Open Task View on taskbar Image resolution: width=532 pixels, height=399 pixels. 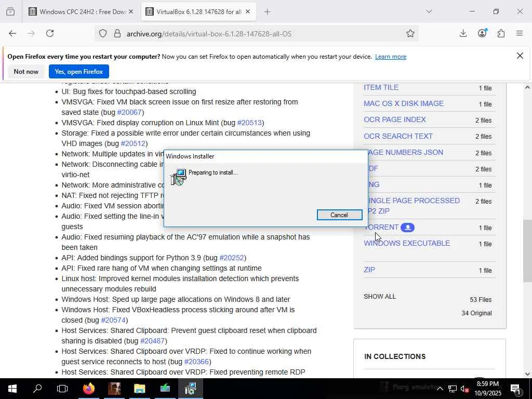coord(62,389)
